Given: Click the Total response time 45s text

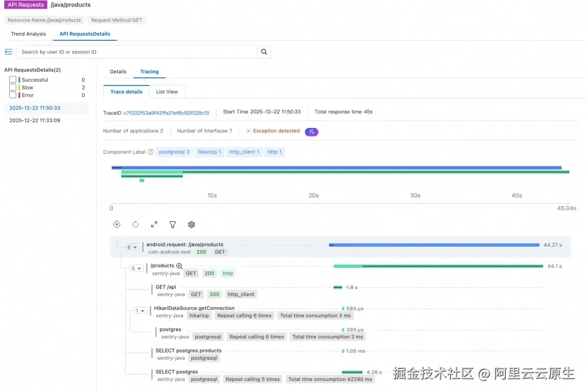Looking at the screenshot, I should [343, 112].
